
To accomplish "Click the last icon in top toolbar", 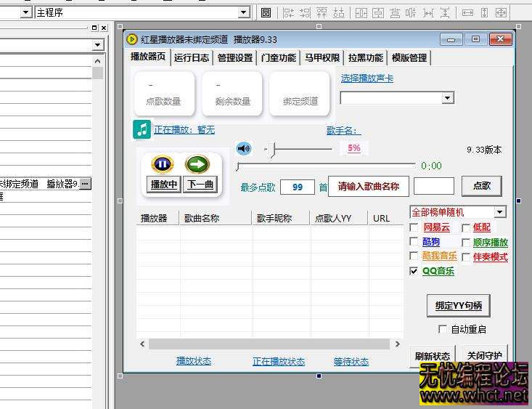I will (520, 12).
